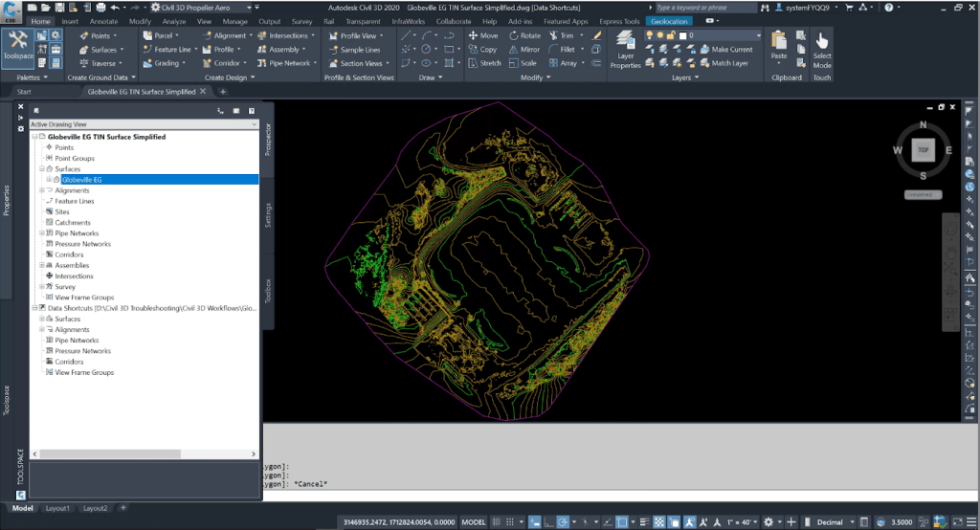Expand the Create Ground Data panel
Screen dimensions: 980x530
click(x=101, y=77)
